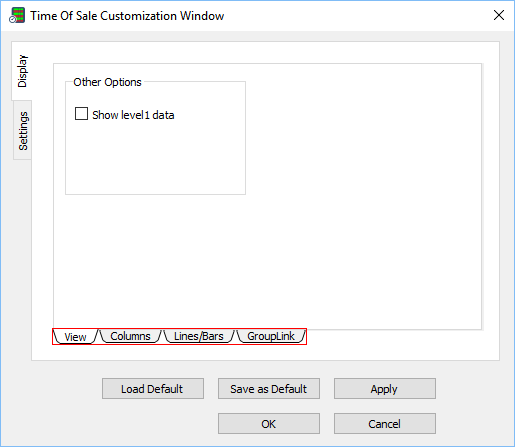515x447 pixels.
Task: Open the Lines/Bars tab
Action: (x=199, y=336)
